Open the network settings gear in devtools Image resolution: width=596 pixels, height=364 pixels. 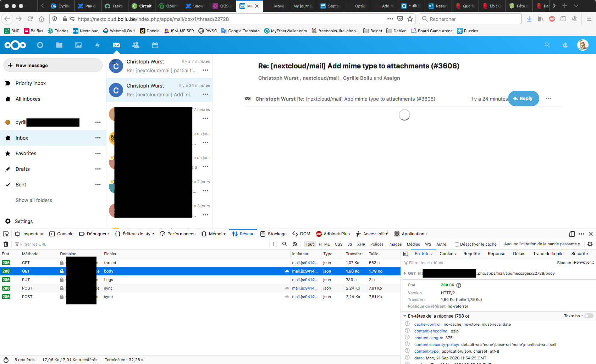coord(590,244)
